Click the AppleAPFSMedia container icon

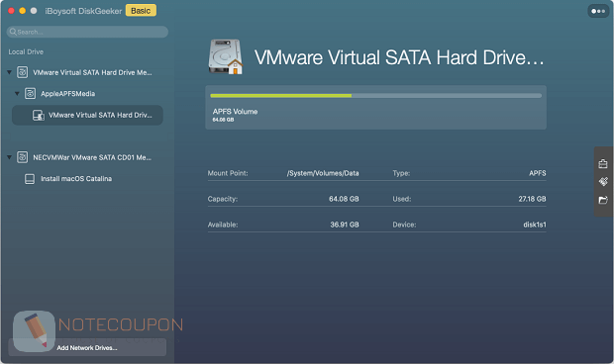click(x=30, y=93)
